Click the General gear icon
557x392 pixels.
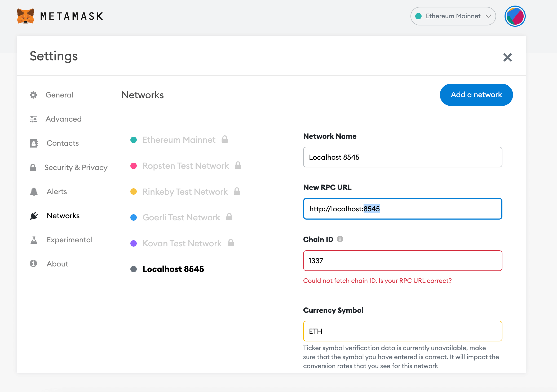(x=33, y=95)
